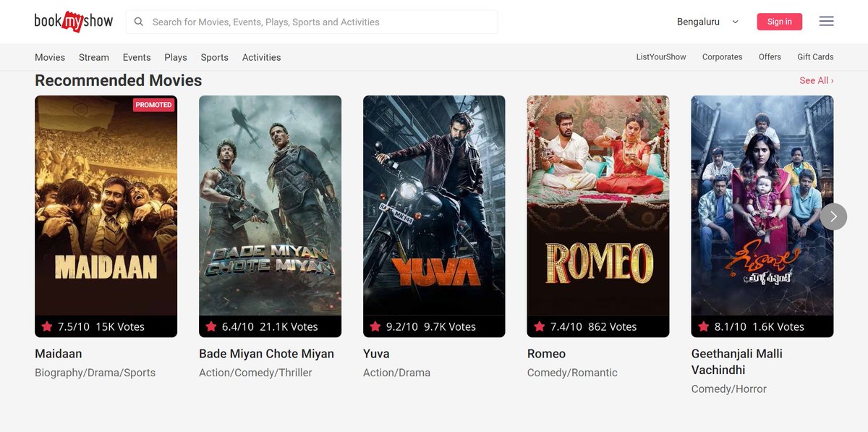Open the Stream menu
868x432 pixels.
point(94,57)
